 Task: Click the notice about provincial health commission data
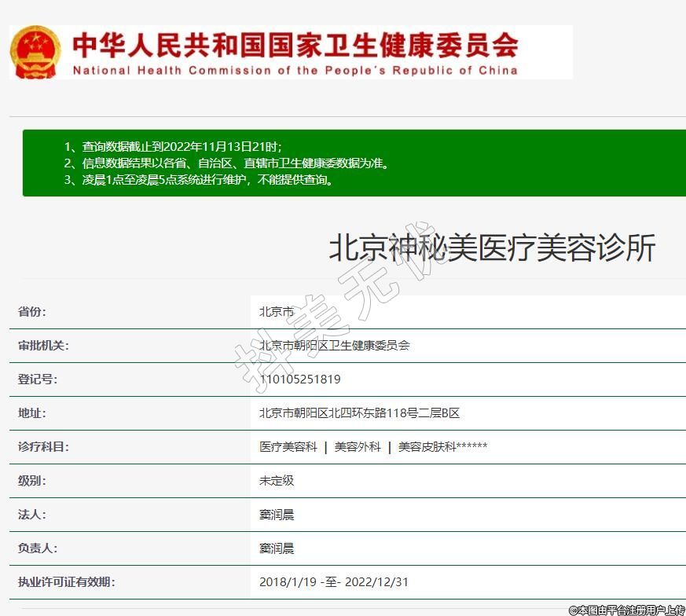pyautogui.click(x=236, y=163)
